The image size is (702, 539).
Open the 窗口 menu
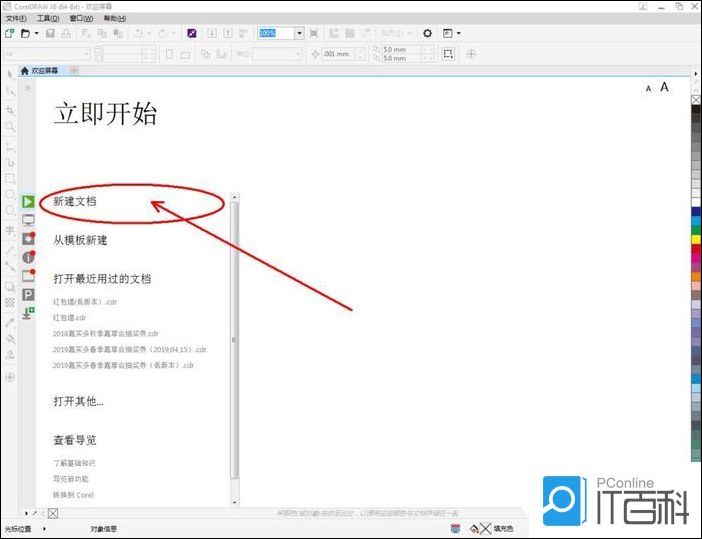coord(81,18)
